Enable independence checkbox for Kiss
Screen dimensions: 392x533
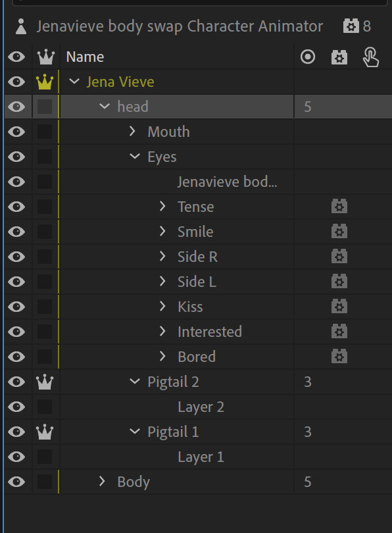(45, 307)
